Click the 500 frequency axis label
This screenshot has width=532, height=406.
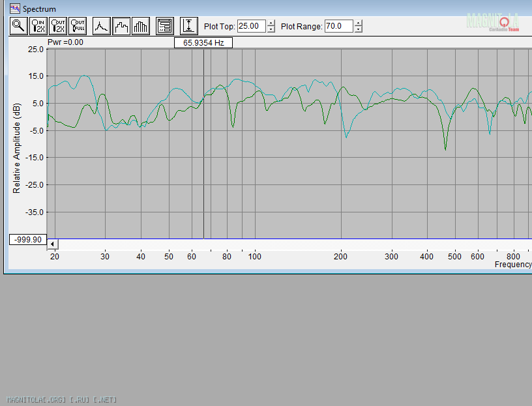coord(454,257)
